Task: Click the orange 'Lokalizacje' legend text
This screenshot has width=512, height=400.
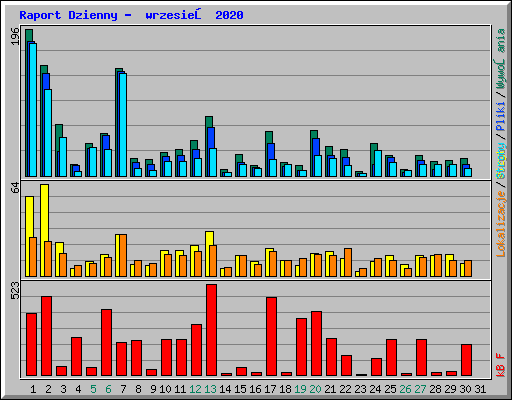Action: (501, 224)
